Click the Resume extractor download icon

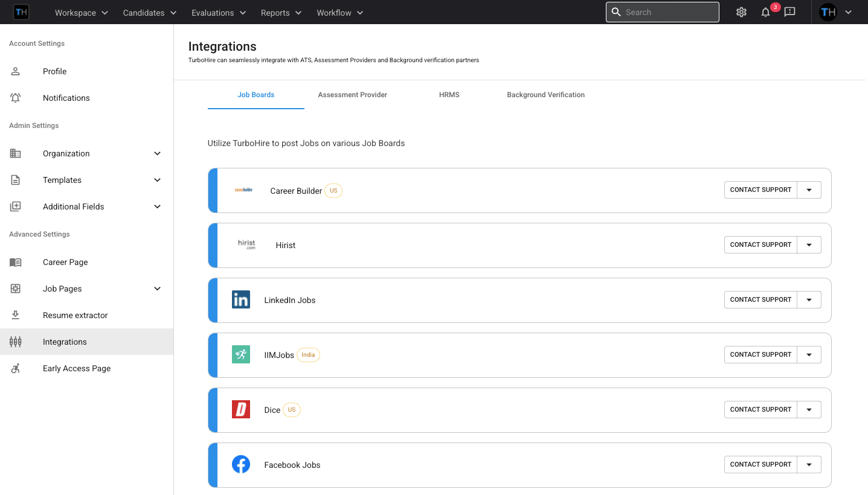coord(15,315)
